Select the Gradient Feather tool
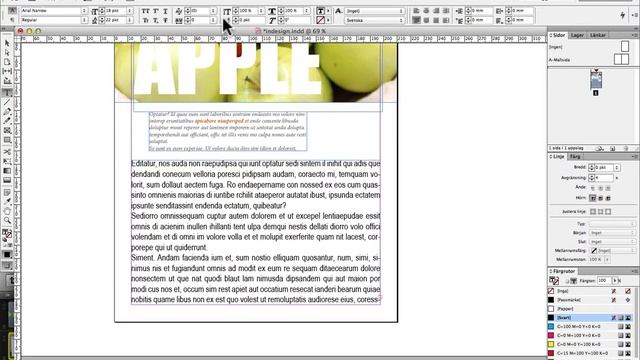The image size is (640, 360). tap(7, 180)
